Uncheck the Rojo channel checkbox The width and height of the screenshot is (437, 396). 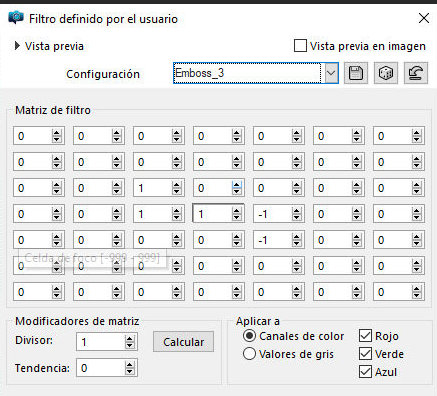click(x=365, y=336)
